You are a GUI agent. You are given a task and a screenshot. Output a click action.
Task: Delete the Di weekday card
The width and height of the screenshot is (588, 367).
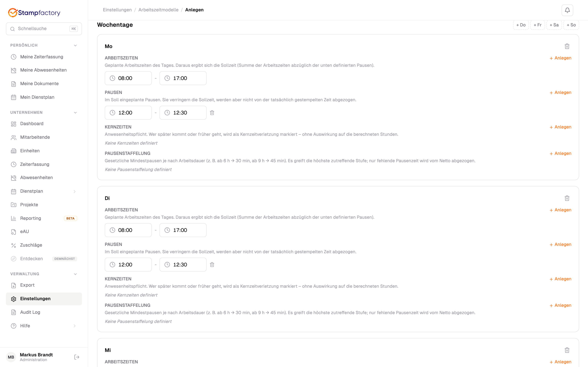pos(567,198)
